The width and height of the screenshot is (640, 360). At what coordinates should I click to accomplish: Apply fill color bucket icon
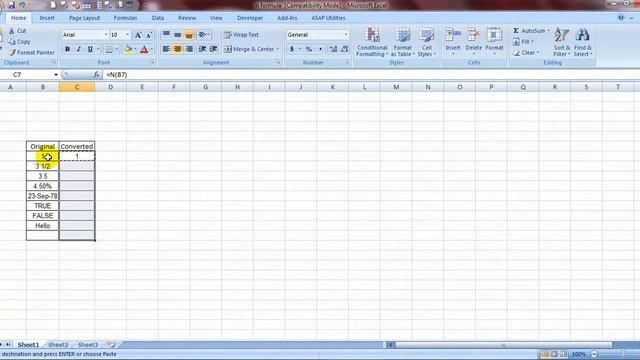pyautogui.click(x=128, y=49)
